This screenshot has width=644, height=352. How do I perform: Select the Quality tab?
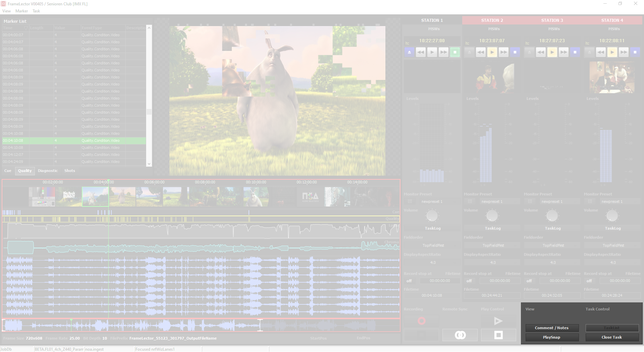[x=25, y=171]
